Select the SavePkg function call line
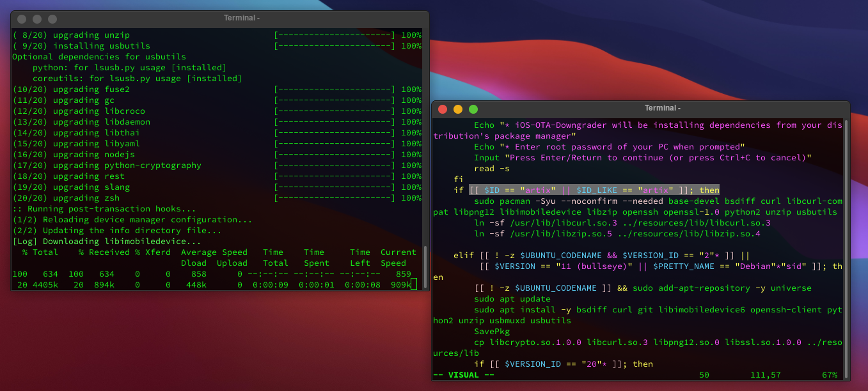The height and width of the screenshot is (391, 868). [x=491, y=331]
